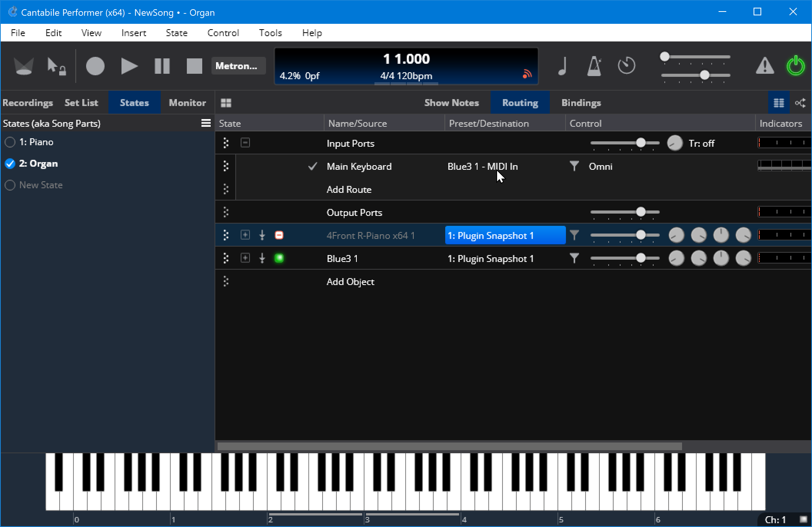This screenshot has height=527, width=812.
Task: Switch to the Monitor tab
Action: pyautogui.click(x=187, y=103)
